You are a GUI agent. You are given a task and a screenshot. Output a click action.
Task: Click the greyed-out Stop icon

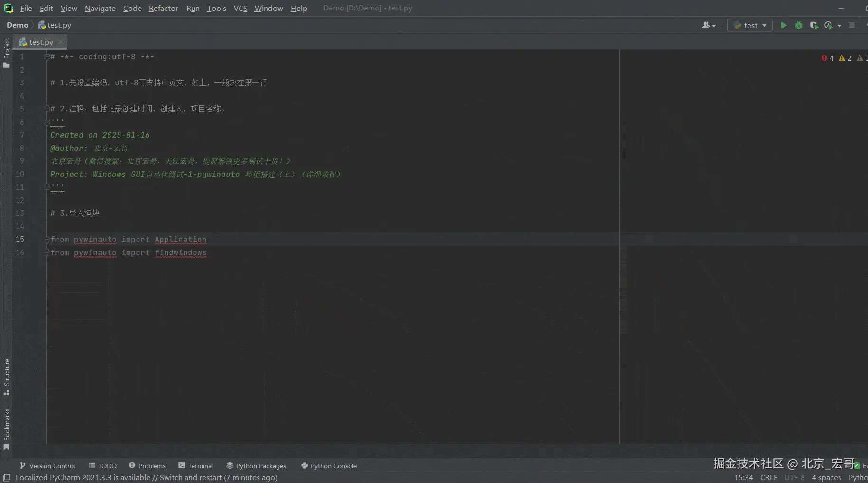point(851,25)
